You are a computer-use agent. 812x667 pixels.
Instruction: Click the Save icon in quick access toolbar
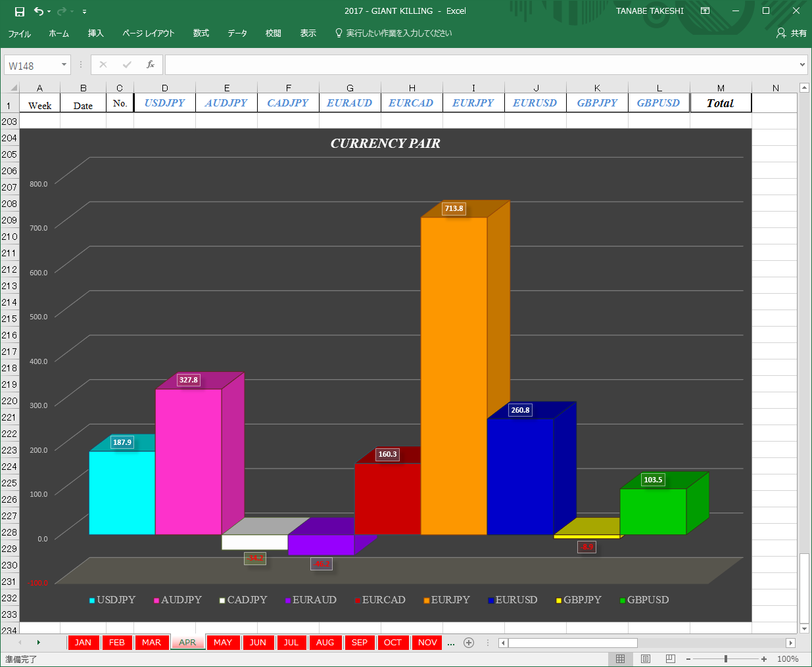20,11
